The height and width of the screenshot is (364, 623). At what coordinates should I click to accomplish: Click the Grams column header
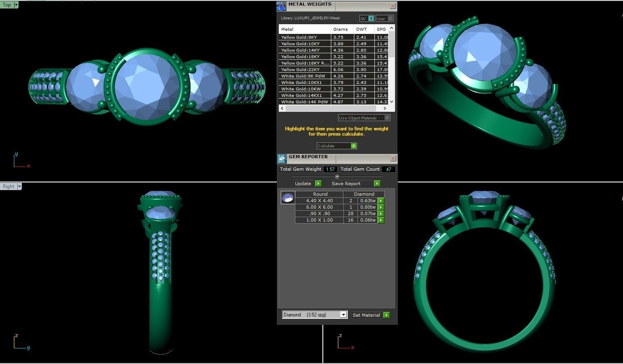[343, 29]
